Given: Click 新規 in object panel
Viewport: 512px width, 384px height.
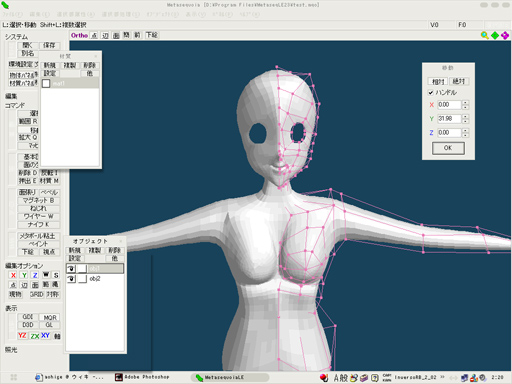Looking at the screenshot, I should pos(75,250).
